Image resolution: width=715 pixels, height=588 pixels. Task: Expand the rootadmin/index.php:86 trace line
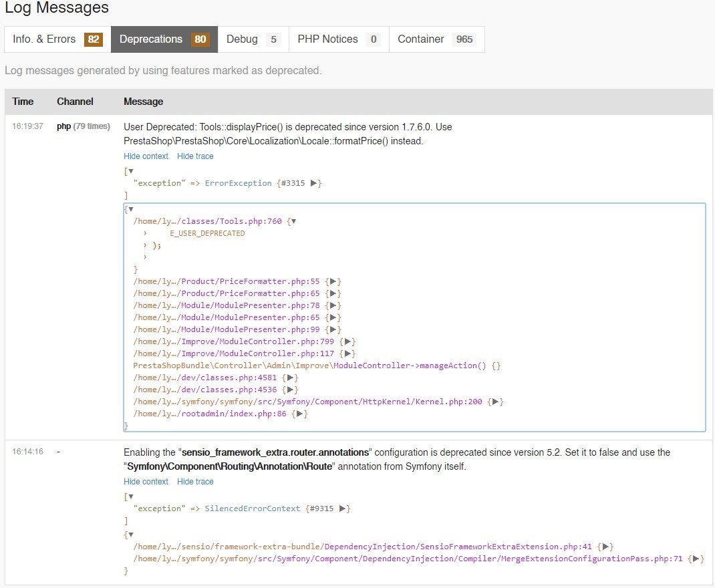tap(301, 414)
